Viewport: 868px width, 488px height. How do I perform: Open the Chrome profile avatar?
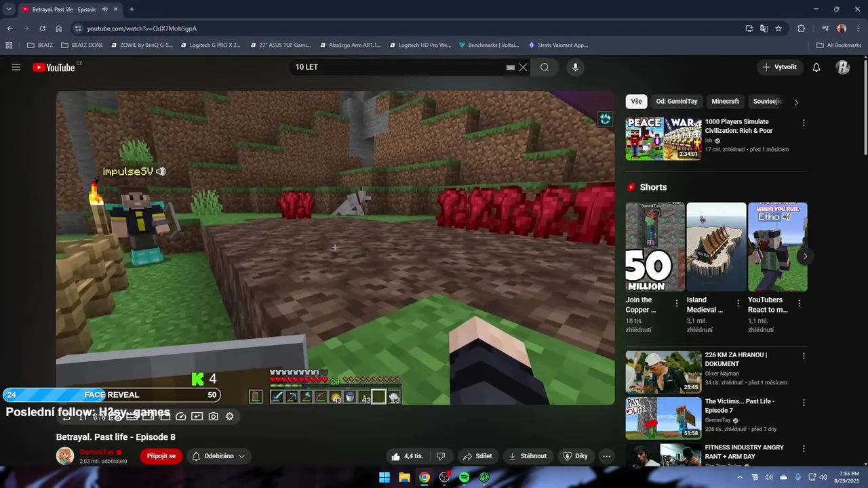(x=842, y=28)
